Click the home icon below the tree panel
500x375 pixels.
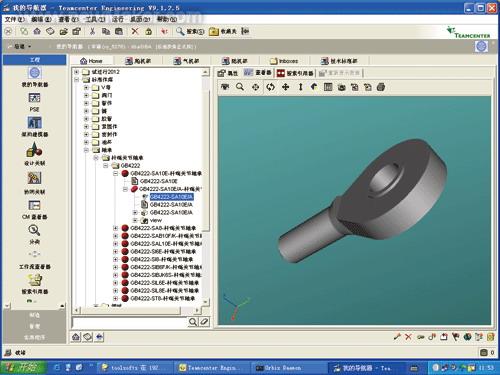coord(76,337)
